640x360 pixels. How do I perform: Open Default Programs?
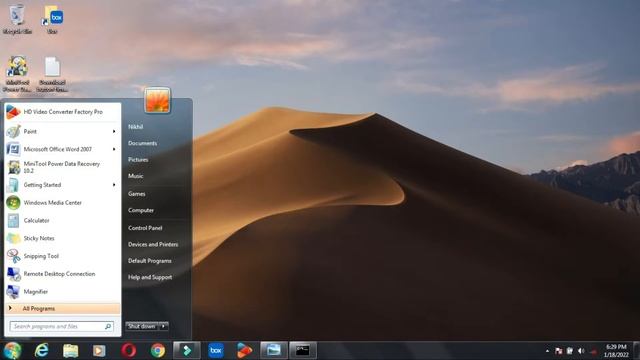150,261
